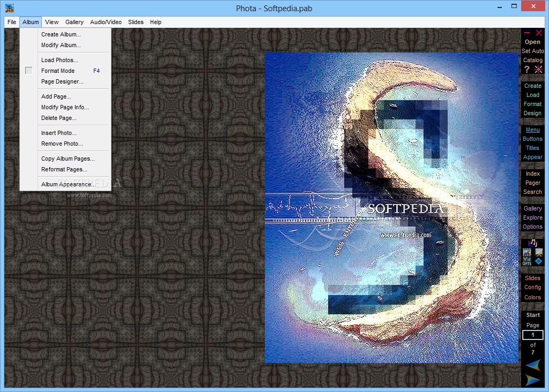
Task: Click the green Create sidebar button
Action: click(x=532, y=86)
